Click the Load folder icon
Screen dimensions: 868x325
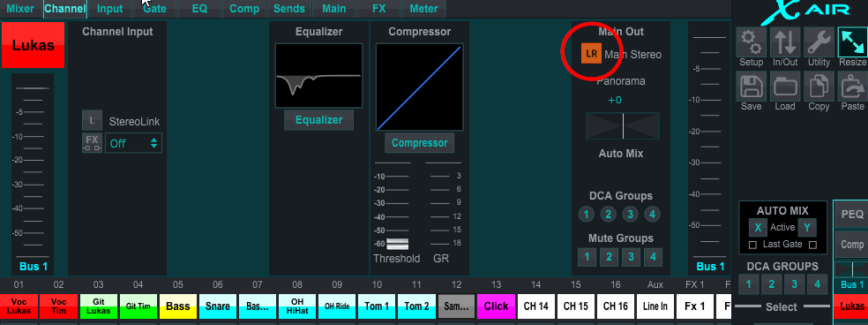tap(785, 86)
